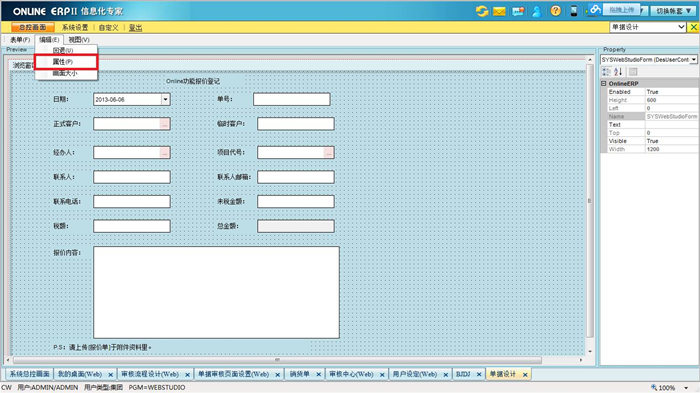Click the mobile phone icon
This screenshot has height=393, width=700.
click(574, 11)
